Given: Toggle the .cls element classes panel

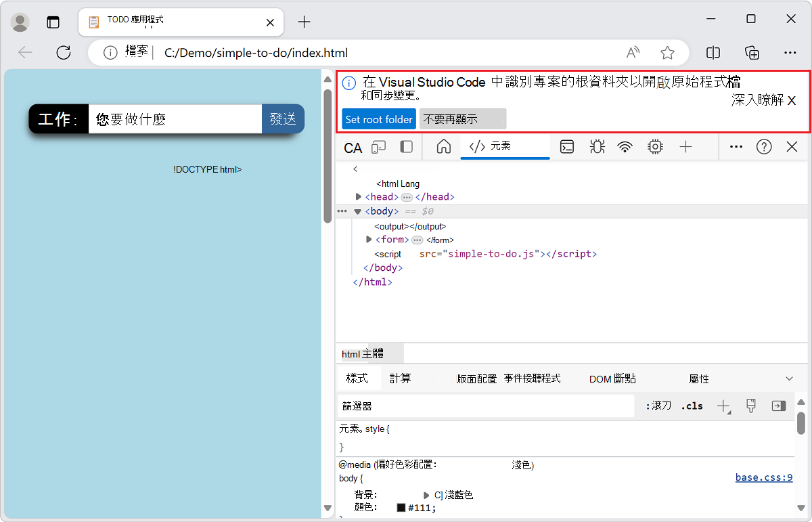Looking at the screenshot, I should (692, 406).
